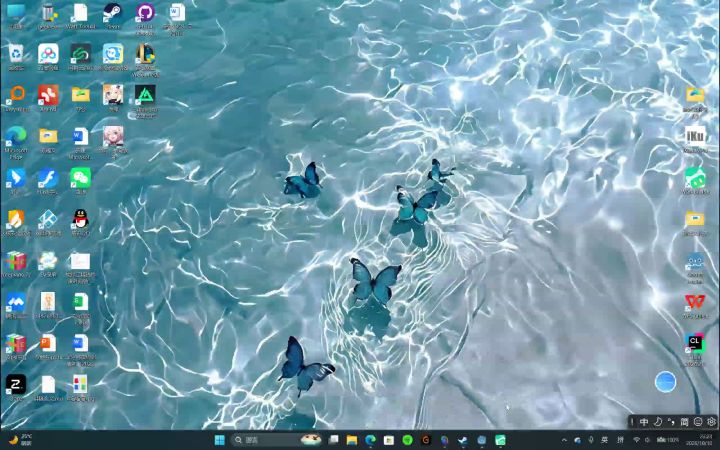Open IME bar settings gear
The image size is (720, 450).
tap(711, 422)
